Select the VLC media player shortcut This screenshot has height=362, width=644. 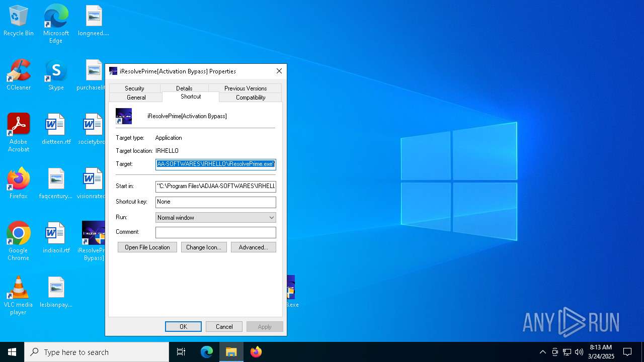(19, 295)
